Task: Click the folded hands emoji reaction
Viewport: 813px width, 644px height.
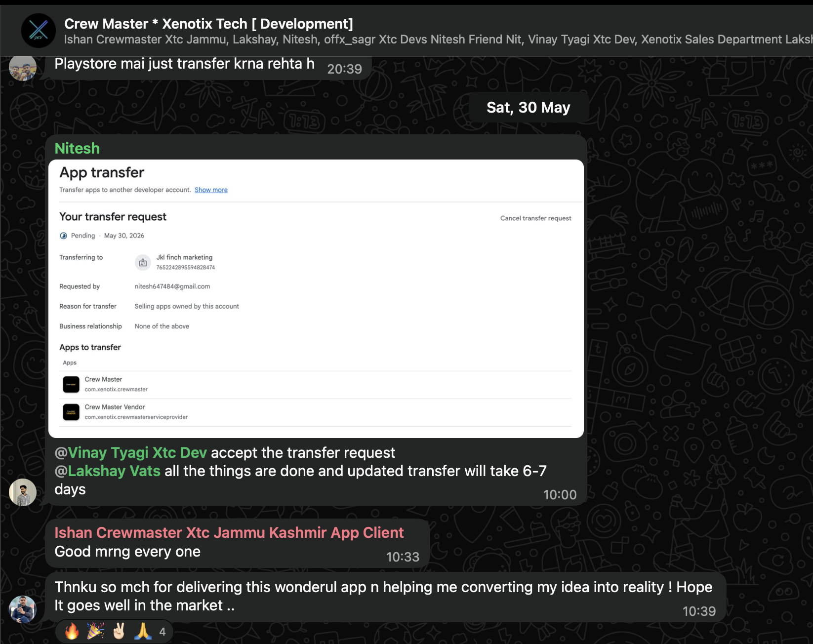Action: 143,631
